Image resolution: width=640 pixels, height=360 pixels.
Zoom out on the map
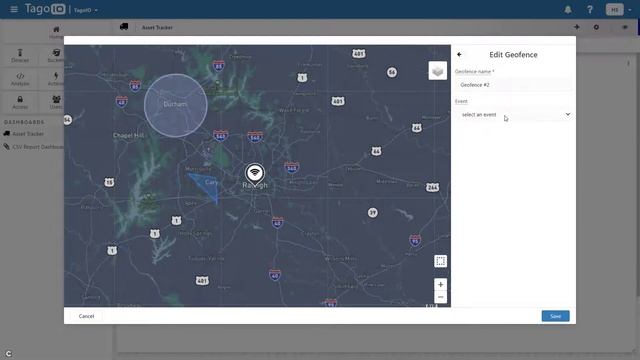click(440, 297)
